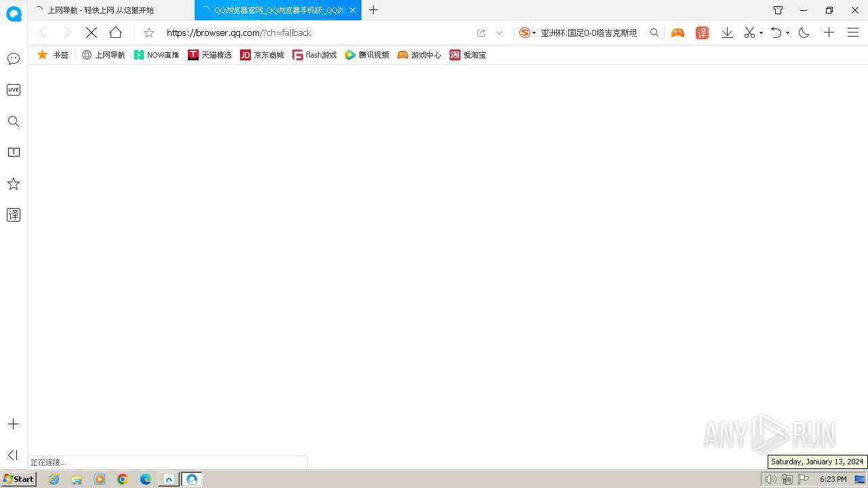Open the 京东商城 bookmark

click(x=262, y=55)
